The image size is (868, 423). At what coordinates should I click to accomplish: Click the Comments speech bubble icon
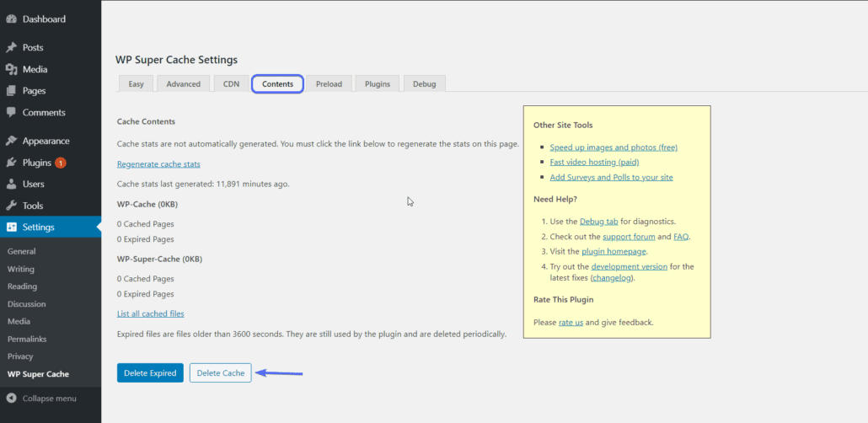pyautogui.click(x=11, y=113)
